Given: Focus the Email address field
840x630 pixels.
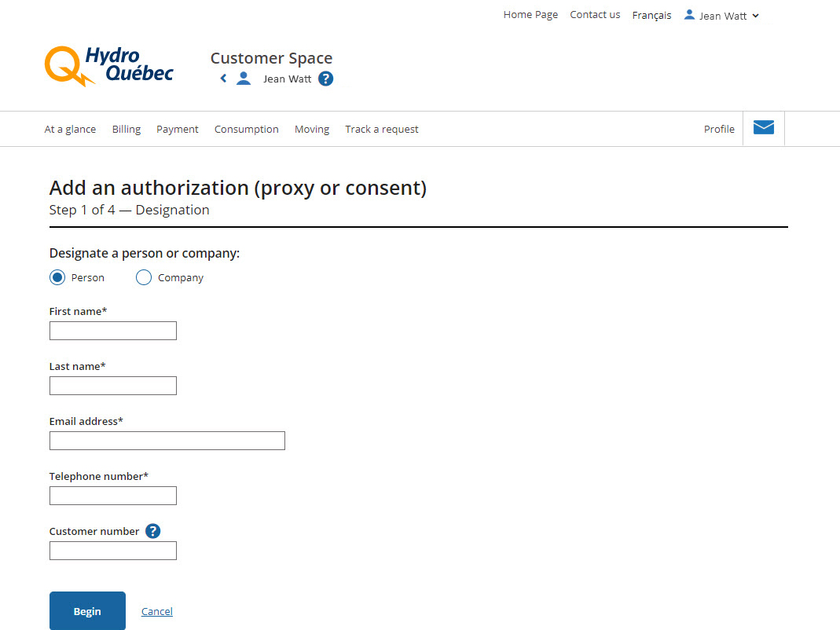Looking at the screenshot, I should tap(167, 441).
